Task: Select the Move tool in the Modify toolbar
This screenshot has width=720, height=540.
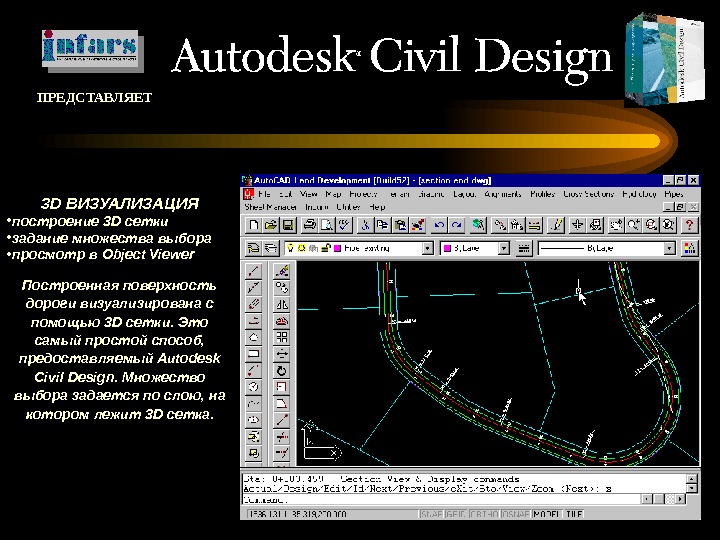Action: click(281, 354)
